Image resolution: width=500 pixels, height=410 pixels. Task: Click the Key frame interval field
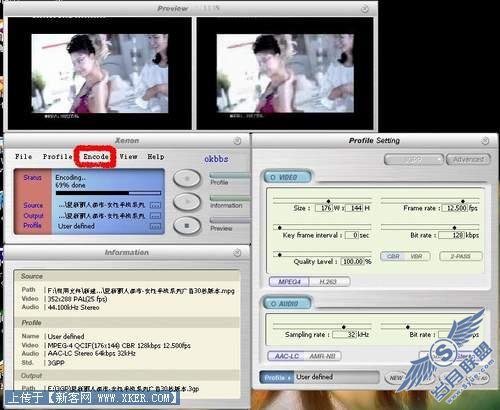coord(352,235)
